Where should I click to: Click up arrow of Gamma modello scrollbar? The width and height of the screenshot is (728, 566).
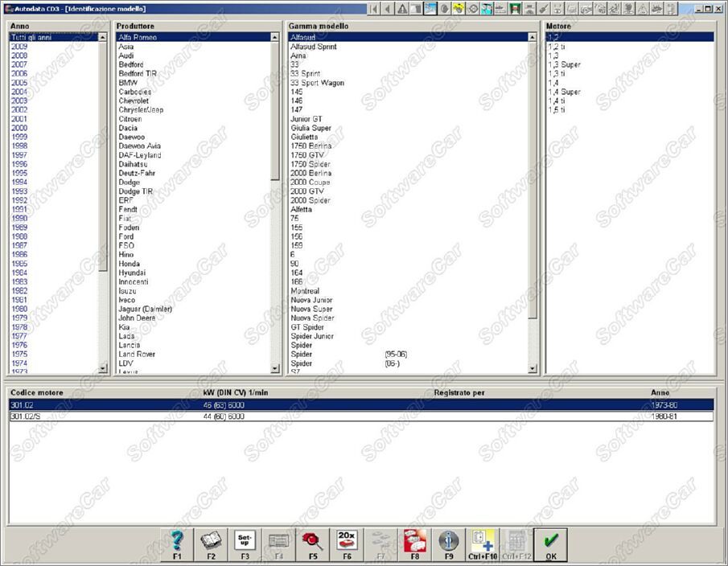click(x=533, y=37)
